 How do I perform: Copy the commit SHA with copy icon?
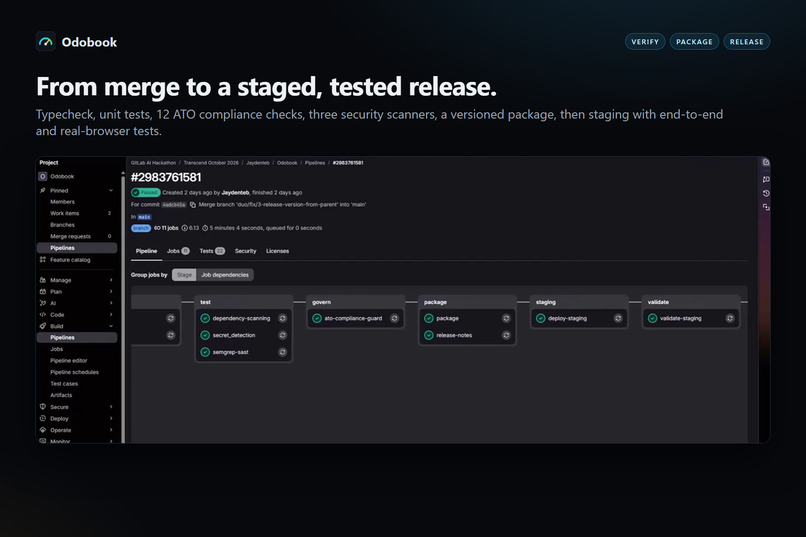[193, 205]
